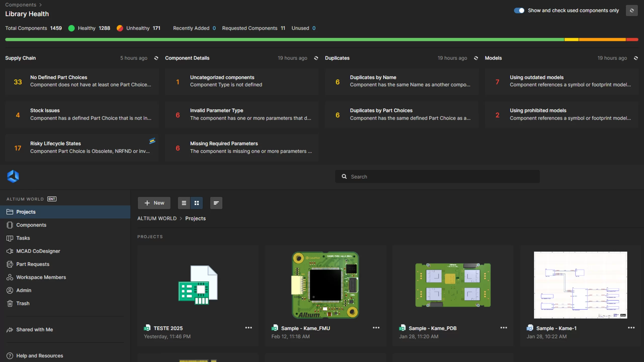Click into the Search field
The width and height of the screenshot is (644, 362).
click(x=437, y=176)
